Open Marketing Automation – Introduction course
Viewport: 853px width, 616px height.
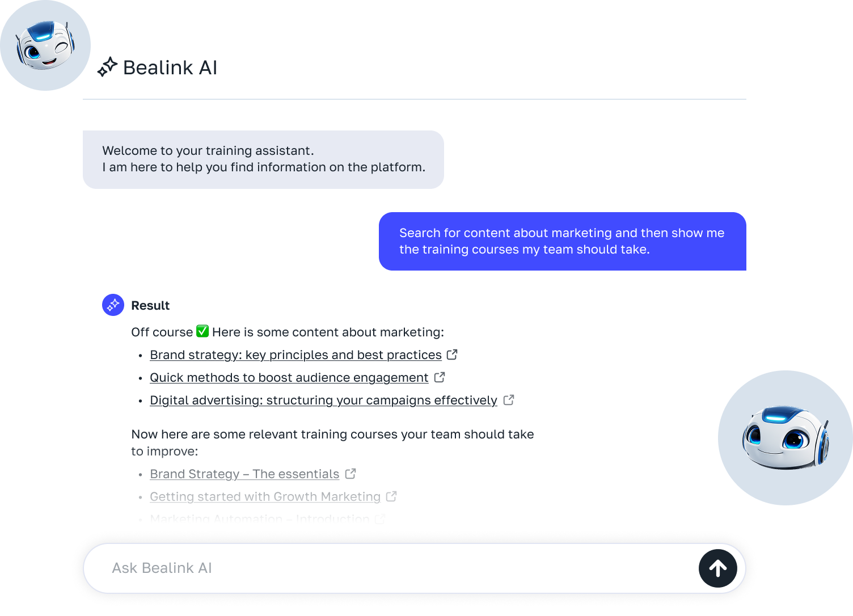coord(259,518)
